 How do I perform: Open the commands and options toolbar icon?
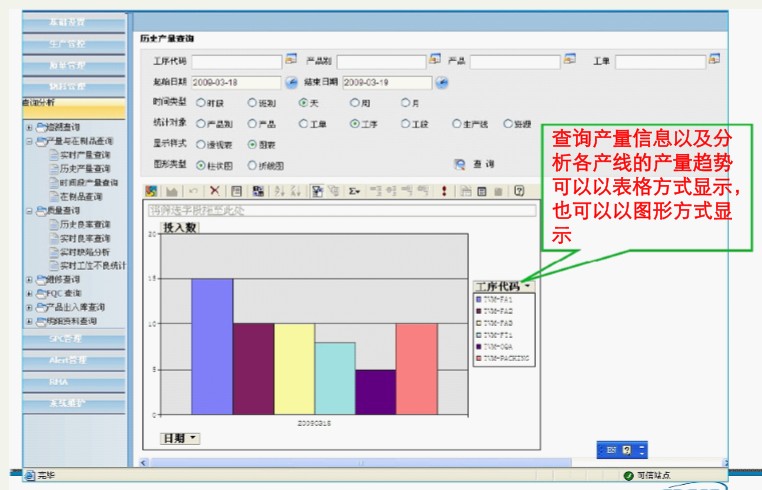click(498, 191)
